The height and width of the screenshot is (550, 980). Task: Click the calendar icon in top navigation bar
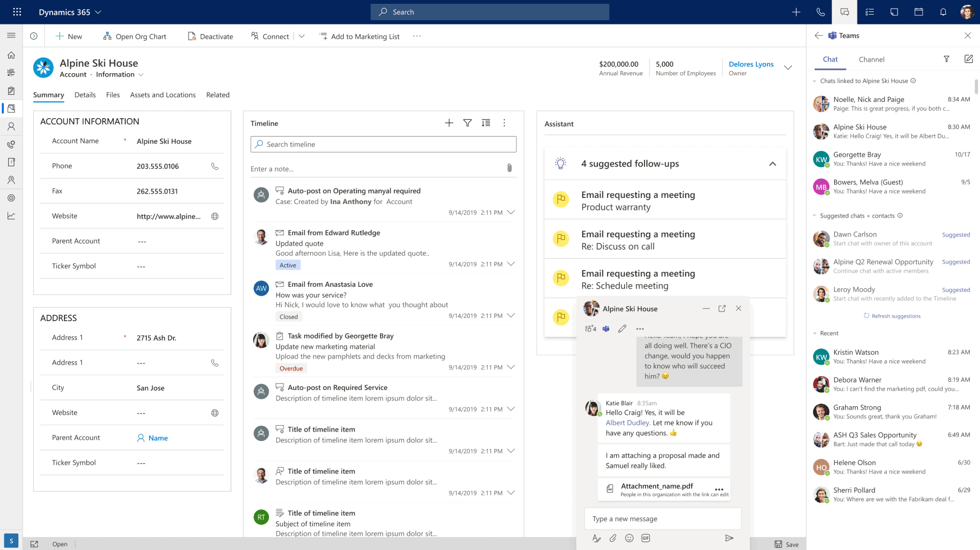click(918, 11)
